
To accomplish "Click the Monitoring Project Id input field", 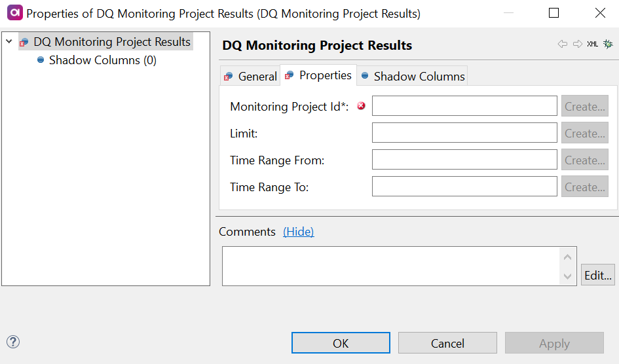I will tap(464, 106).
